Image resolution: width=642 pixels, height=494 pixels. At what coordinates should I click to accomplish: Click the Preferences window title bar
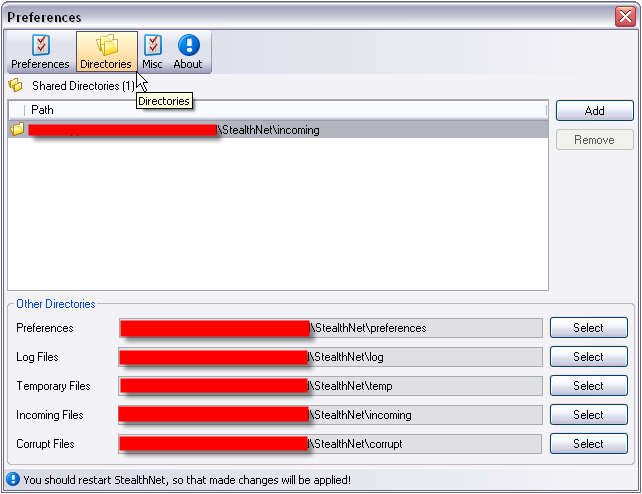(x=307, y=17)
